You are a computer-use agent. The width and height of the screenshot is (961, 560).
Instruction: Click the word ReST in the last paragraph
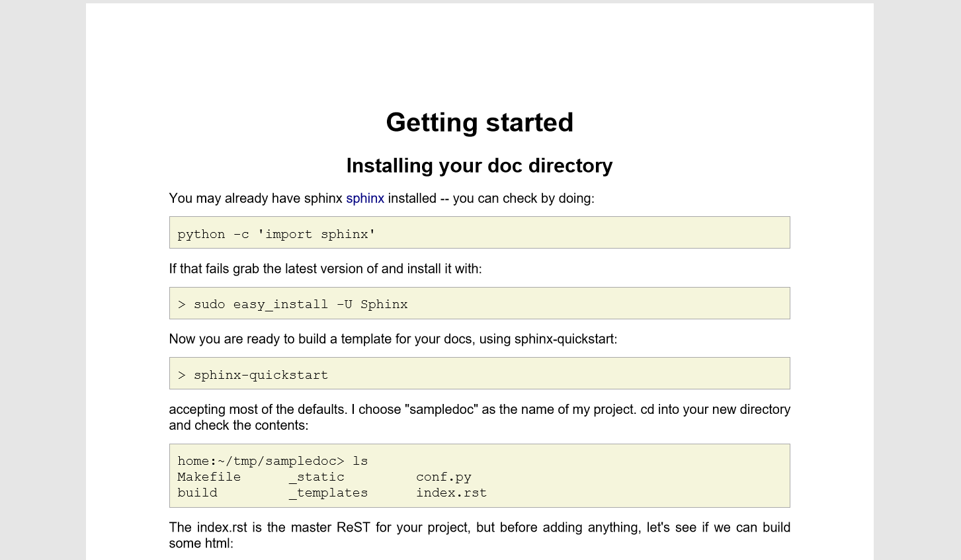pos(353,527)
